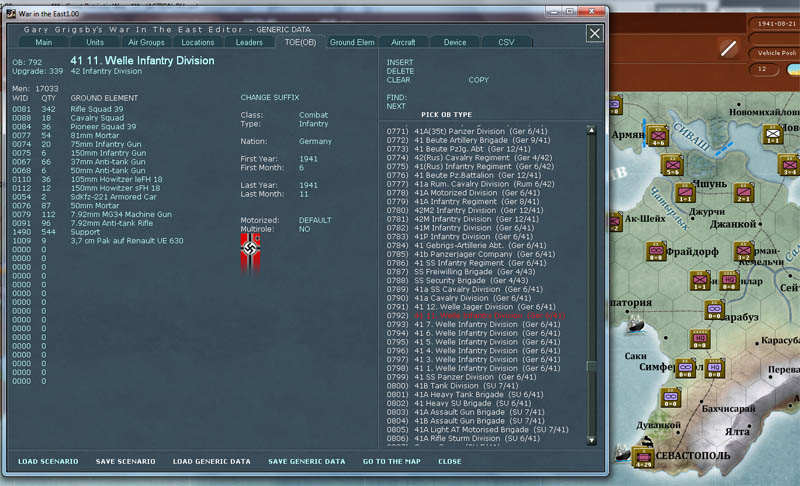Image resolution: width=800 pixels, height=486 pixels.
Task: Open the Leaders tab
Action: tap(249, 42)
